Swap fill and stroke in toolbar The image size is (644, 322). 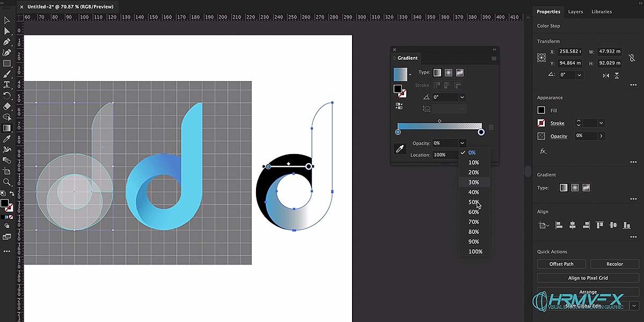click(x=11, y=194)
